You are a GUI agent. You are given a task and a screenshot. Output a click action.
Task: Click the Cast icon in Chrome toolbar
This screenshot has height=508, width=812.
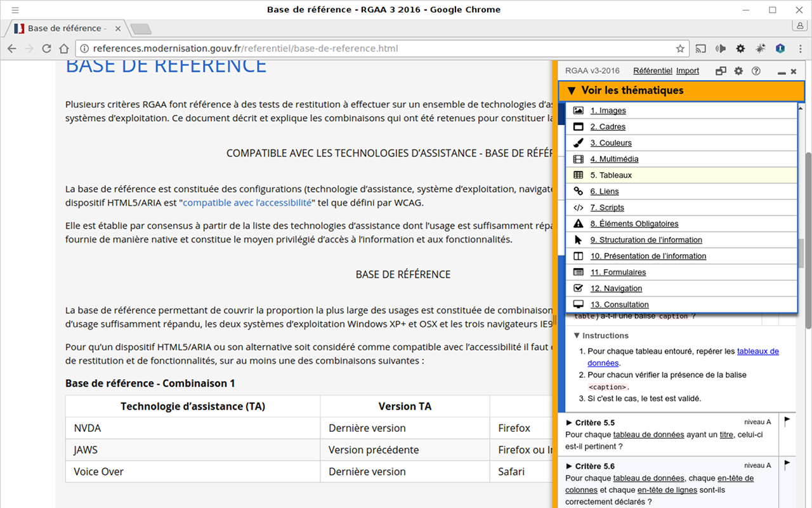701,48
